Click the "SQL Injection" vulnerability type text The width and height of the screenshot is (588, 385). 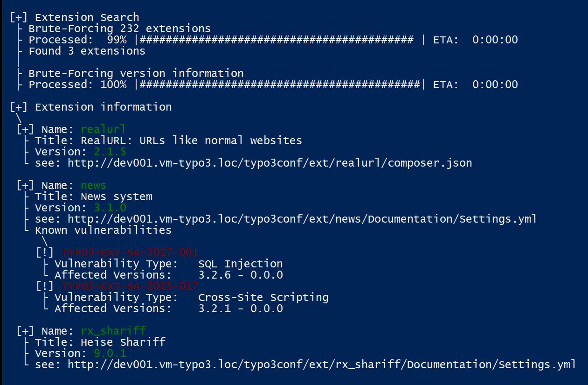pyautogui.click(x=241, y=264)
